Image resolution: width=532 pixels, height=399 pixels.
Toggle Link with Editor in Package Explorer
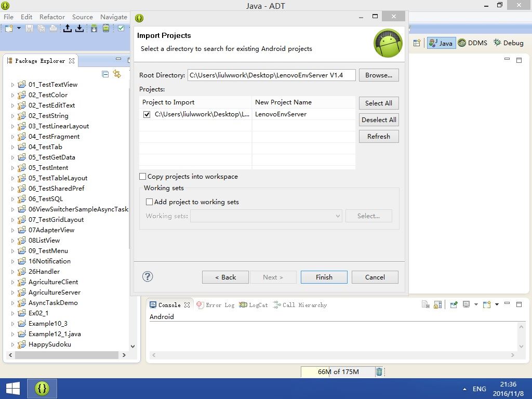coord(117,74)
